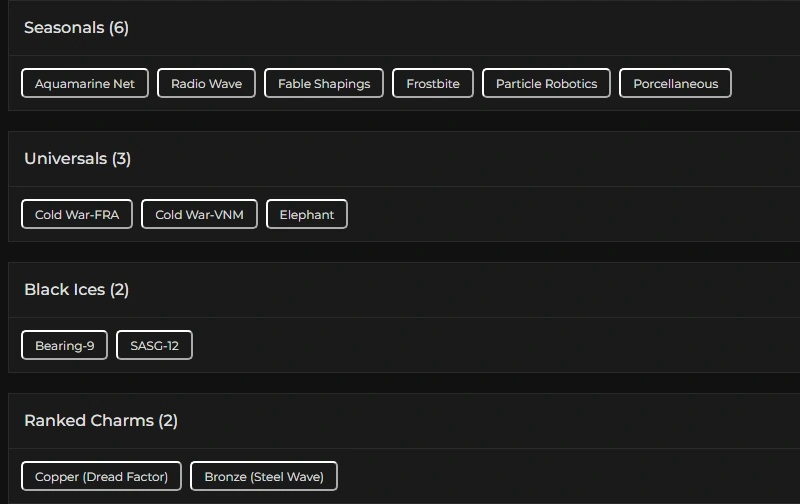Viewport: 800px width, 504px height.
Task: Select the Frostbite seasonal tag
Action: pos(433,83)
